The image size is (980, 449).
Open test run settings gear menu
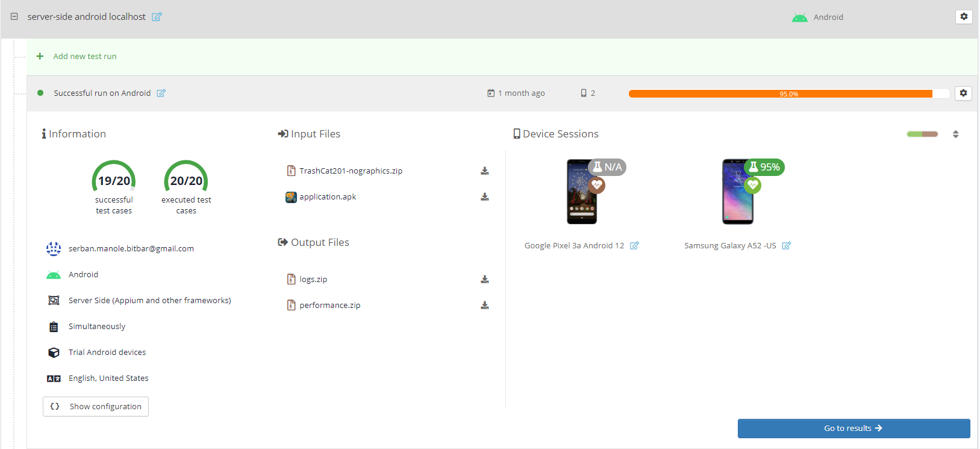click(x=963, y=93)
